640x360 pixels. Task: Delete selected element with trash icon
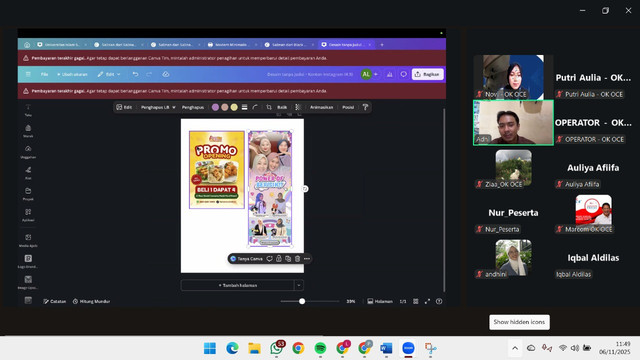pyautogui.click(x=298, y=259)
